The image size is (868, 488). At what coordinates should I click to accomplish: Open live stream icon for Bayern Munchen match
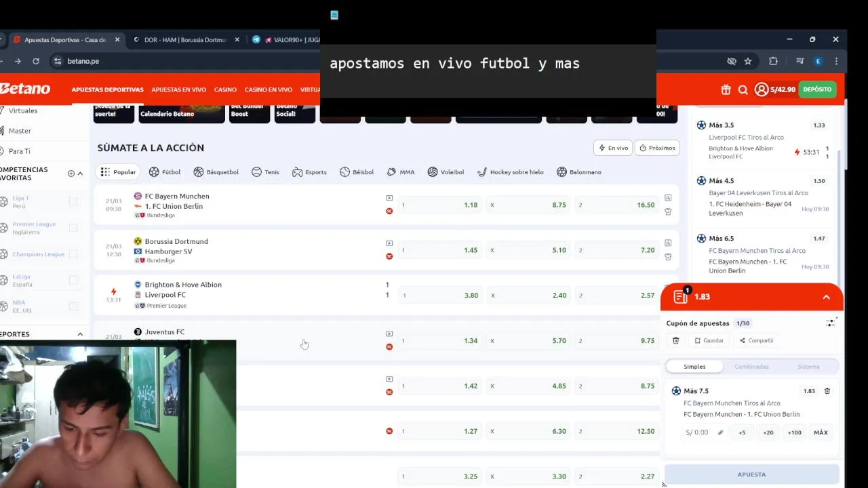[389, 198]
